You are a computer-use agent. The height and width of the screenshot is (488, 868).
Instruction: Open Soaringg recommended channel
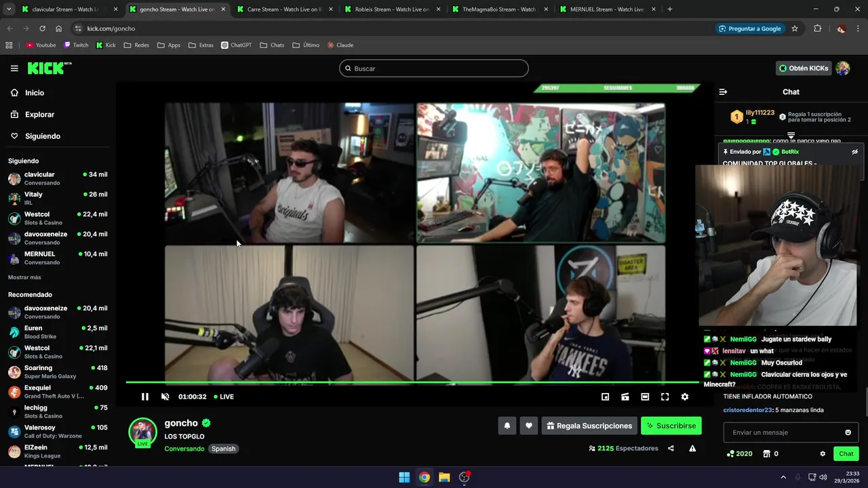(58, 371)
